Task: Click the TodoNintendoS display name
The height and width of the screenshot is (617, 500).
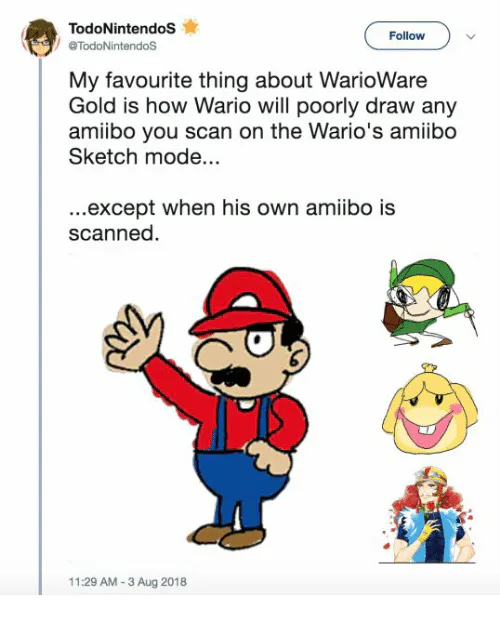Action: click(122, 28)
